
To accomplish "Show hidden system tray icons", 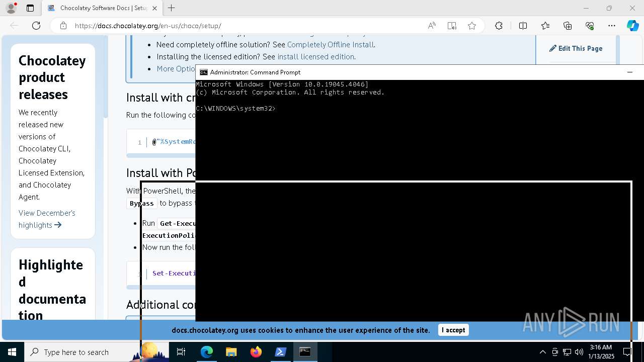I will (x=542, y=352).
